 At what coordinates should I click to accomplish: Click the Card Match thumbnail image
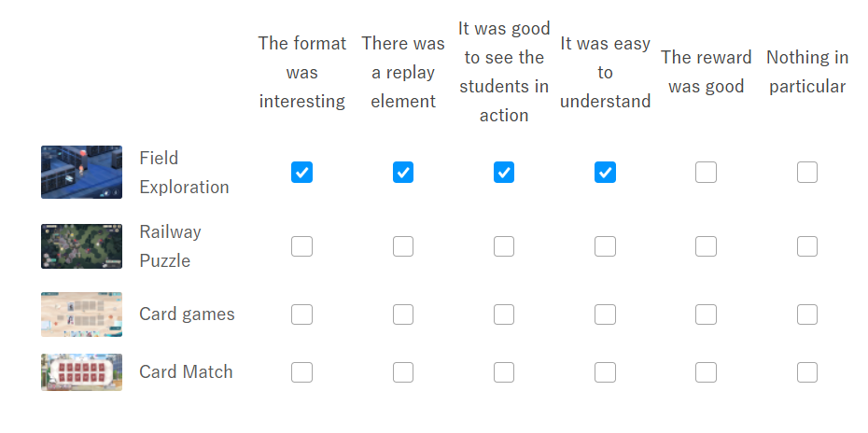pos(81,372)
